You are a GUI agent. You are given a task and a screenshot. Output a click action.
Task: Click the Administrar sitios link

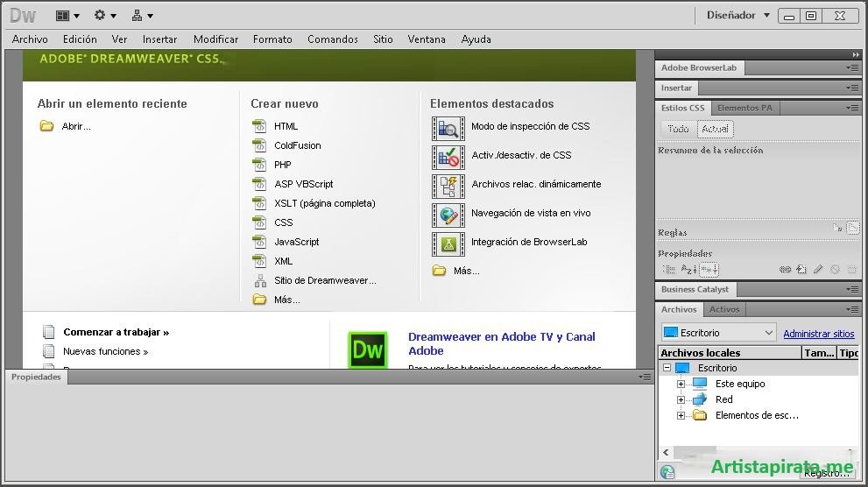click(x=819, y=334)
